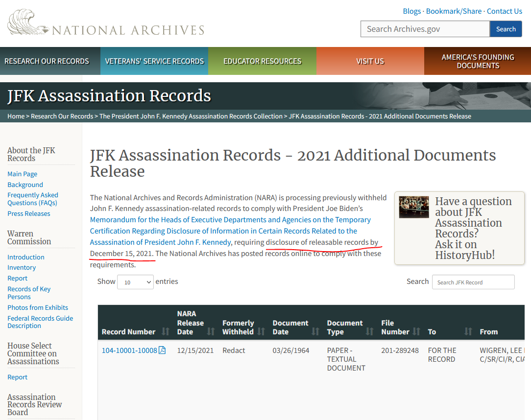Open the Inventory sidebar link

pyautogui.click(x=22, y=267)
